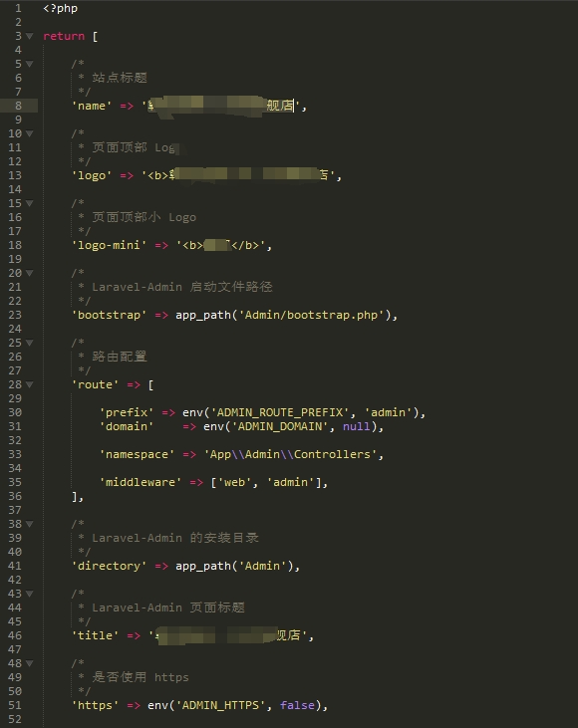Collapse the fold arrow beside line 48

(x=30, y=663)
